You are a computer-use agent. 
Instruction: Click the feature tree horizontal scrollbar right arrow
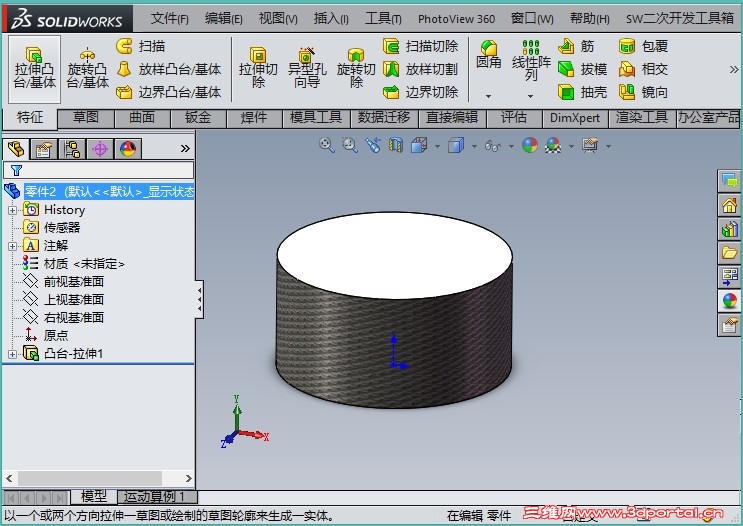tap(188, 478)
